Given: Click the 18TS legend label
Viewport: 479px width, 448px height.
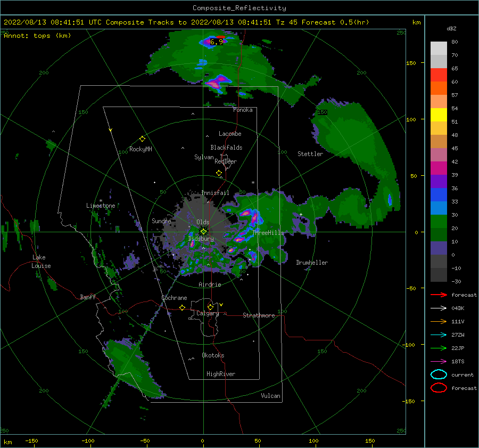Looking at the screenshot, I should [x=458, y=362].
